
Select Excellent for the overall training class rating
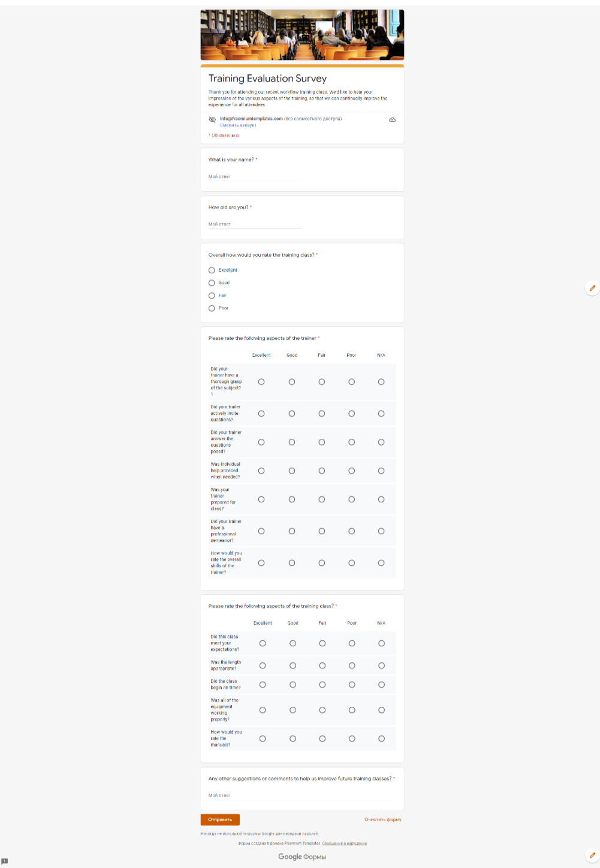[x=212, y=270]
